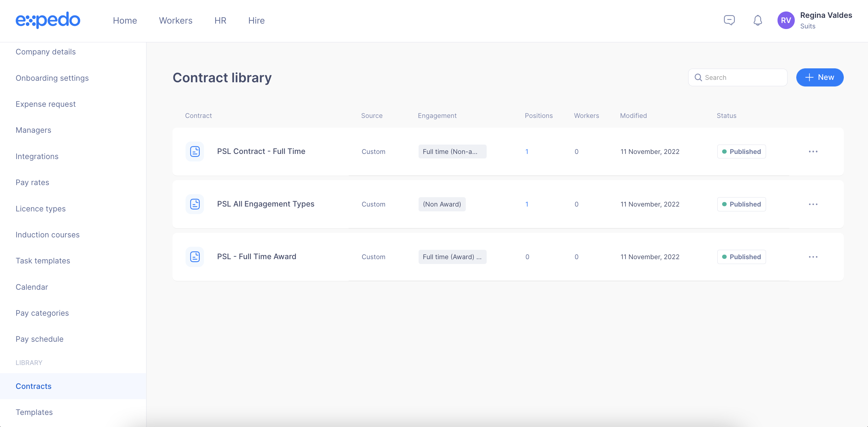
Task: Click Published status of PSL - Full Time Award
Action: 741,257
